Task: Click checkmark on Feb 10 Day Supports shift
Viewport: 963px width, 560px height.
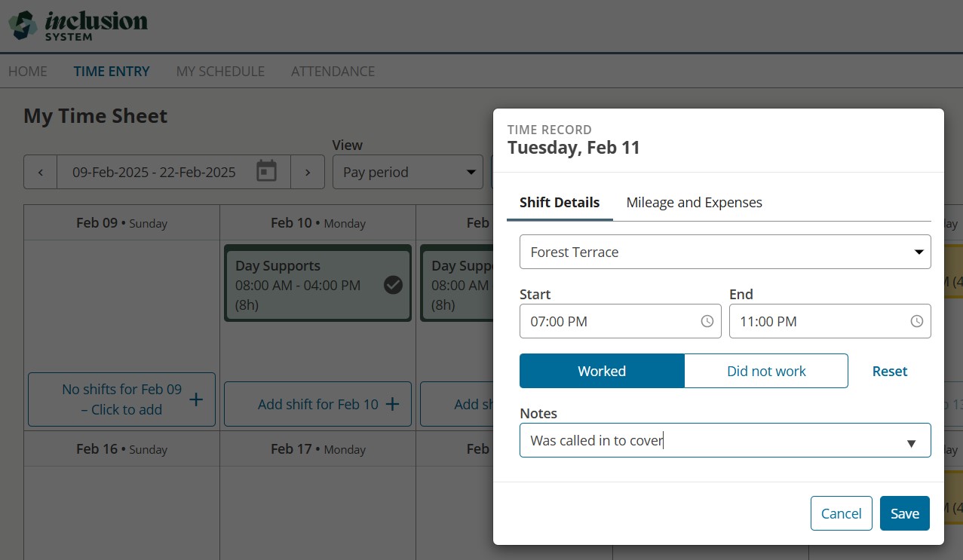Action: (x=393, y=285)
